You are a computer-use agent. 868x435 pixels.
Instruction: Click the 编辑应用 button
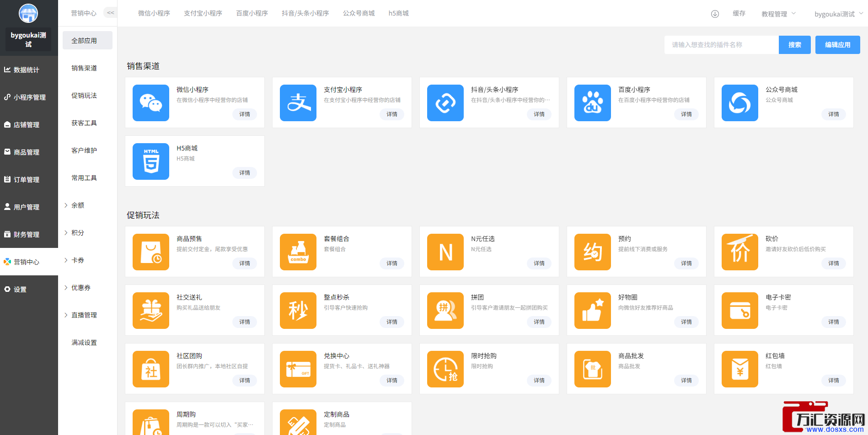[837, 45]
